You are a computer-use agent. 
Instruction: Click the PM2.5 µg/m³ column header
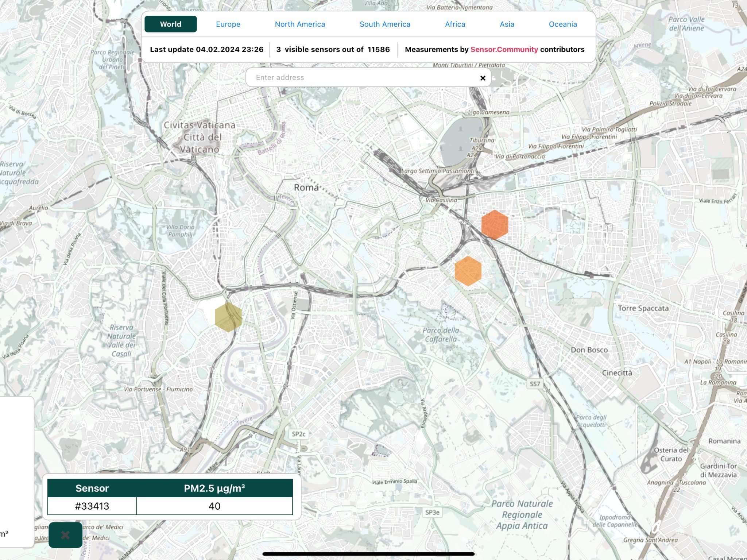214,488
